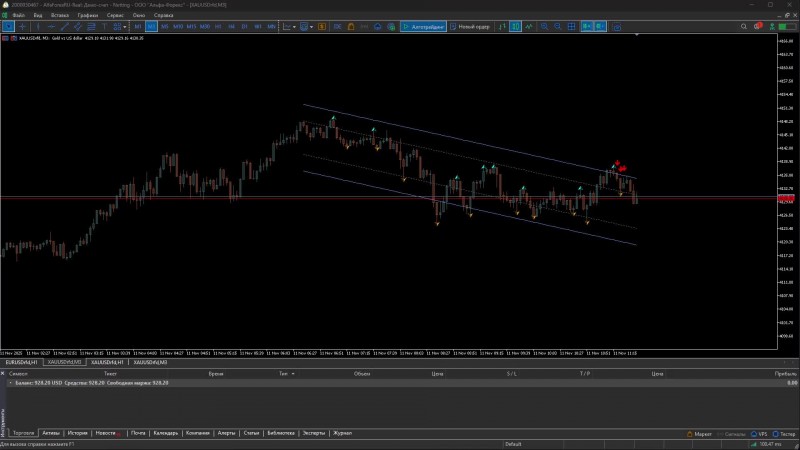Take a chart screenshot with camera icon

(616, 27)
